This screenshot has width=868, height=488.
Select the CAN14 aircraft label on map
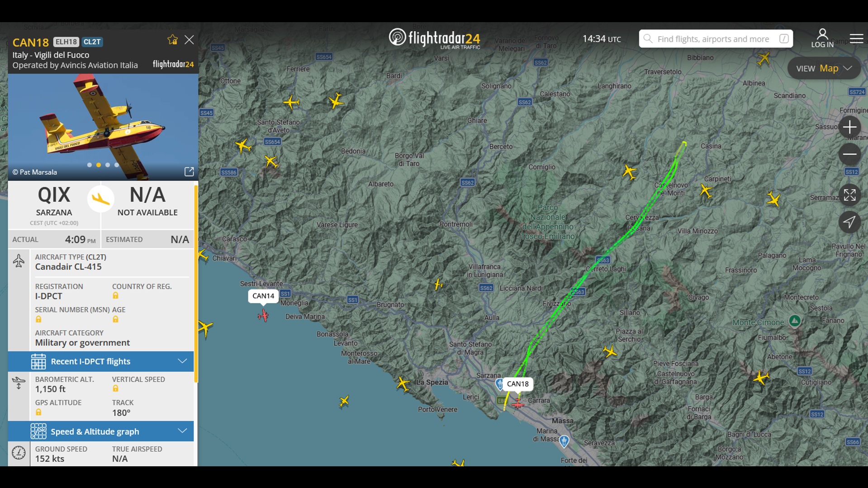[x=263, y=296]
